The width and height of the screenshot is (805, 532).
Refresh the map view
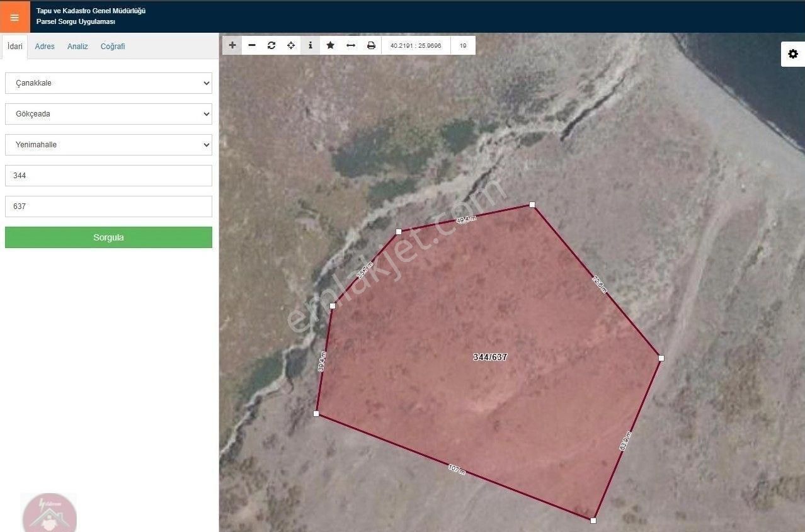pos(271,45)
